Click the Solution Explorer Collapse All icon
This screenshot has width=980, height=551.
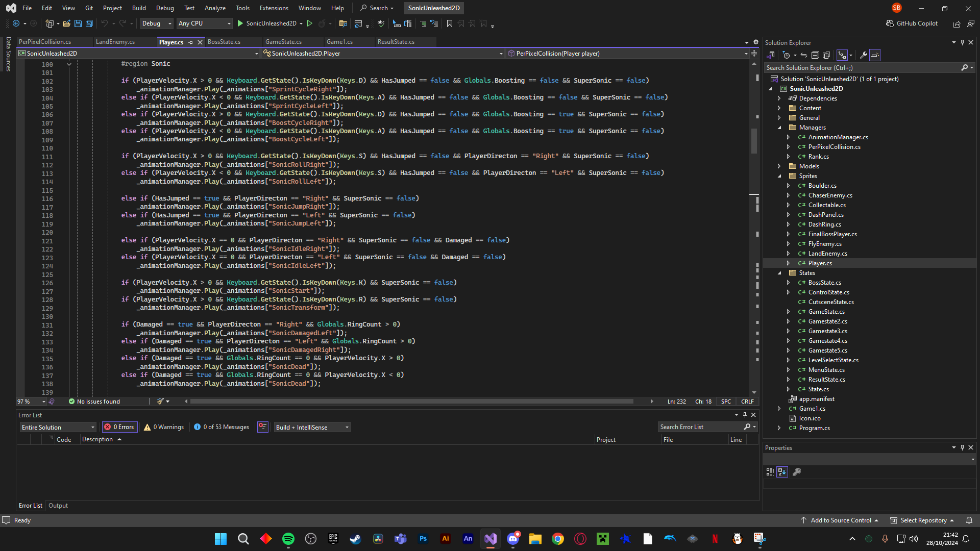[x=815, y=55]
